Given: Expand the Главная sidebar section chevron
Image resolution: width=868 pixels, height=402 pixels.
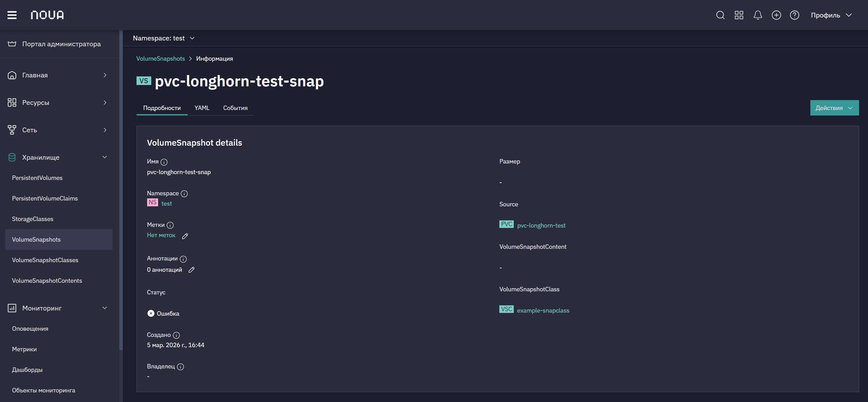Looking at the screenshot, I should pyautogui.click(x=105, y=75).
